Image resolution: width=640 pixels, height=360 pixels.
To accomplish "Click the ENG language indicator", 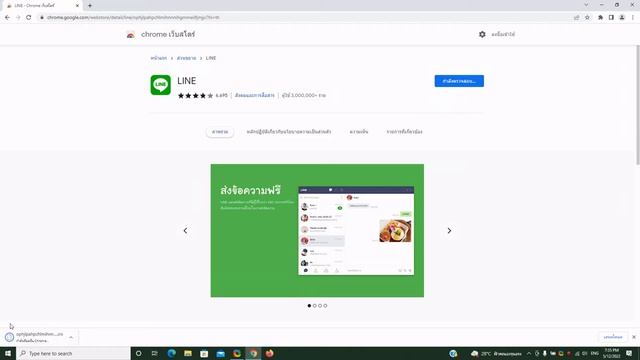I will pyautogui.click(x=595, y=353).
